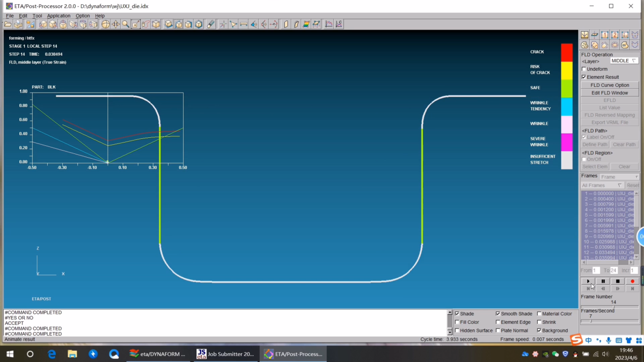The width and height of the screenshot is (644, 362).
Task: Enable the Material Color checkbox
Action: (539, 314)
